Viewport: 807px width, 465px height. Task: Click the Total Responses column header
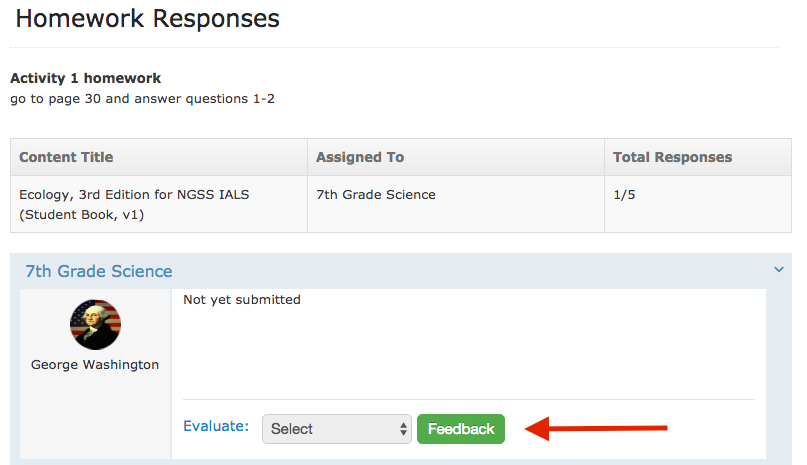672,157
